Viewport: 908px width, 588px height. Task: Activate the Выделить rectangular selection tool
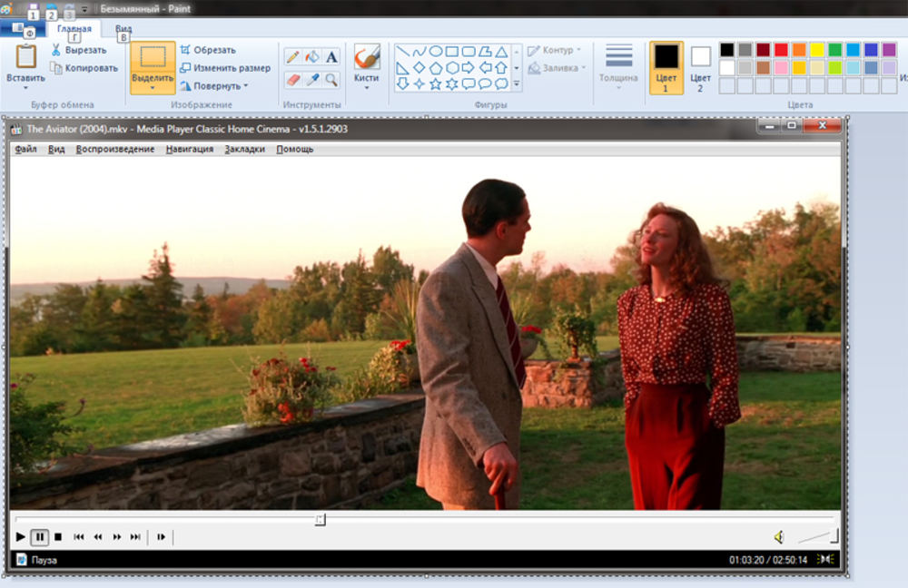coord(153,57)
